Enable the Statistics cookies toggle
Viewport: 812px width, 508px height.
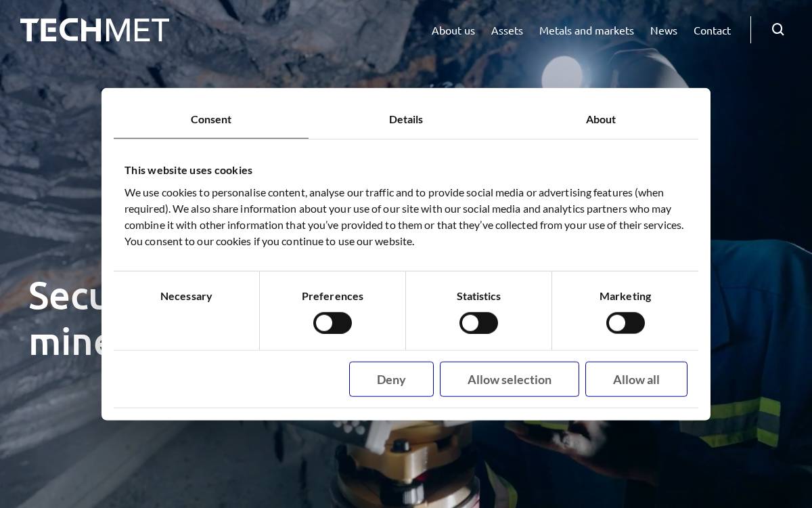[478, 323]
